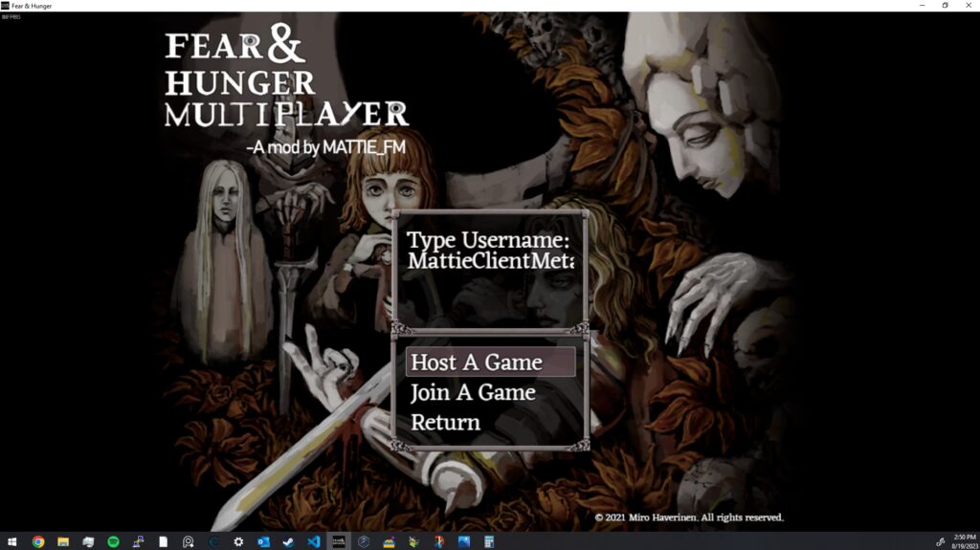Click the username text field

click(x=490, y=260)
